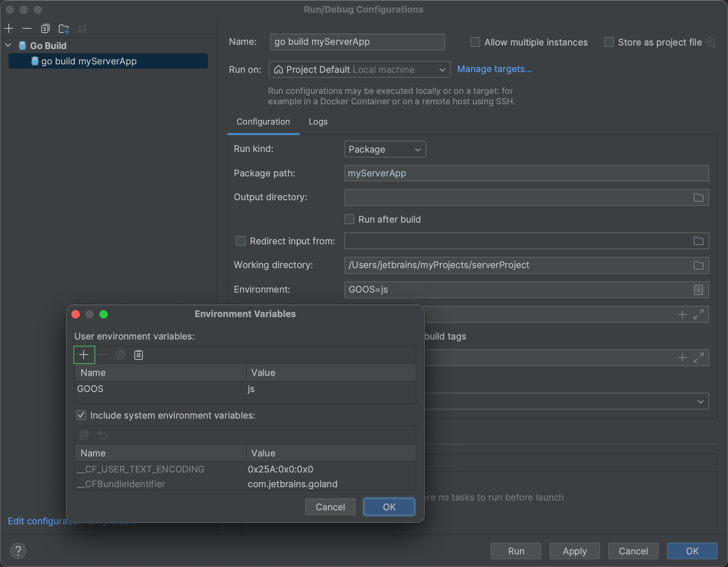Select the Configuration tab
728x567 pixels.
pyautogui.click(x=263, y=122)
